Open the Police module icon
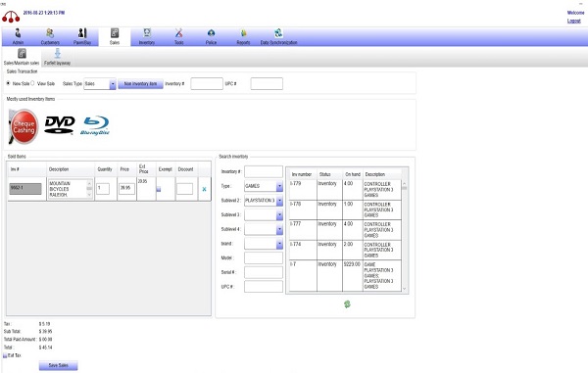 tap(211, 33)
